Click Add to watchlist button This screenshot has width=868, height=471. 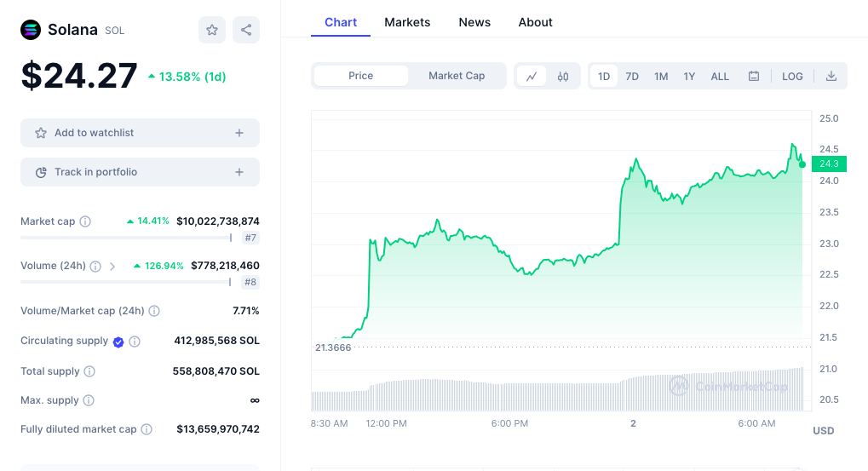click(x=140, y=133)
